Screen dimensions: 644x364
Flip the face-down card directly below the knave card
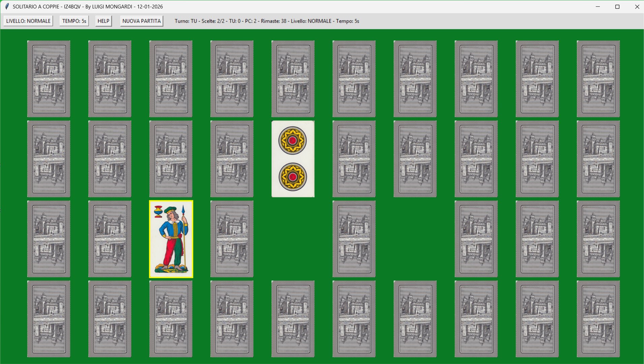(x=171, y=319)
